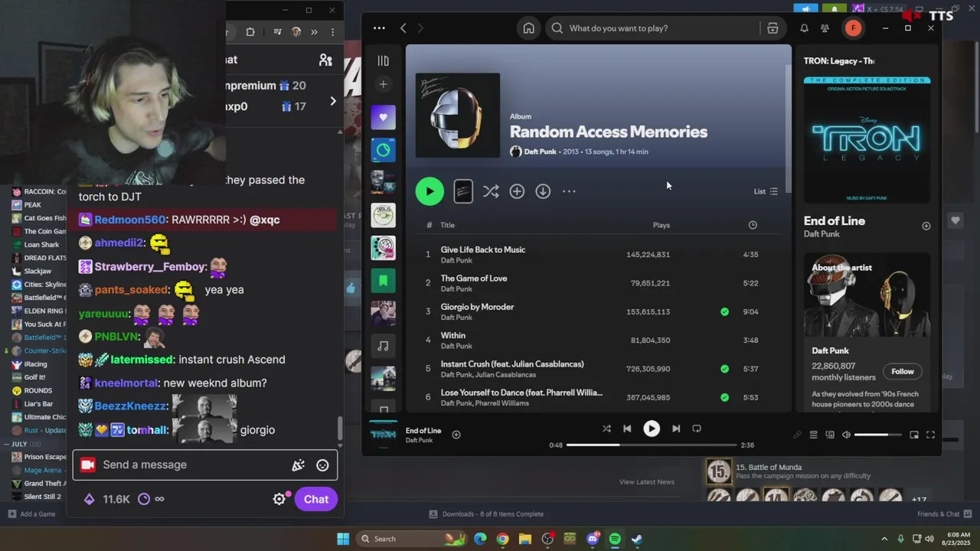
Task: Select track Instant Crush
Action: click(512, 364)
